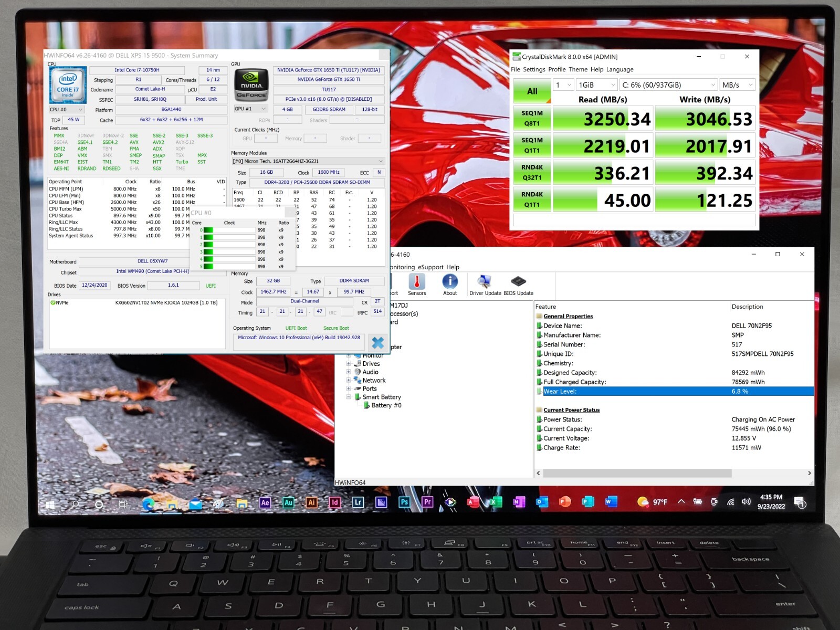
Task: Open the Profile menu in CrystalDiskMark
Action: (557, 69)
